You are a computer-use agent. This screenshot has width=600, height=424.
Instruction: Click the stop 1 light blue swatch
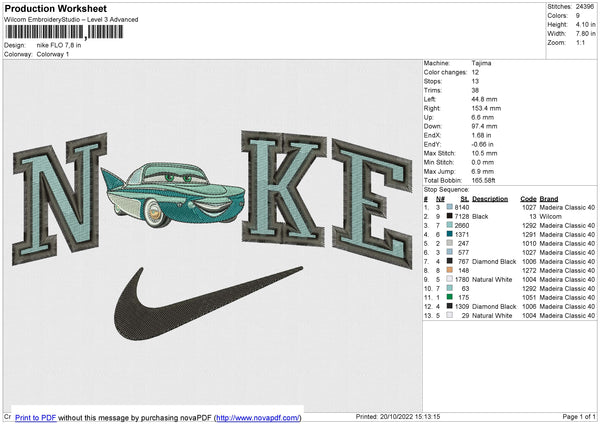pos(449,207)
